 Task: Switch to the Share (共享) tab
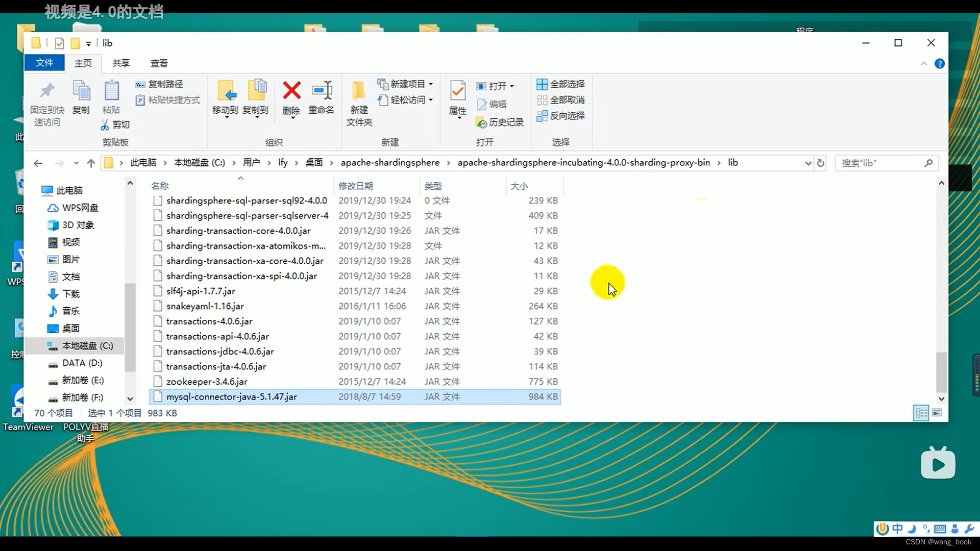121,63
